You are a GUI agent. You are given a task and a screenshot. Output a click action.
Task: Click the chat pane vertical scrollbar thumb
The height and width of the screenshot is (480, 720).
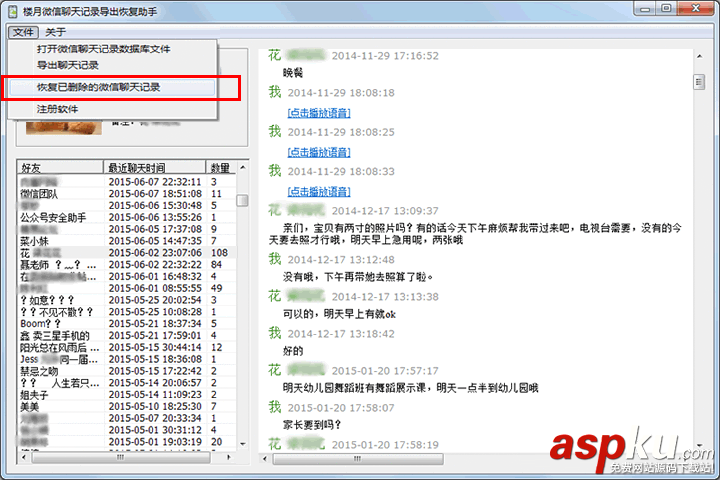(699, 82)
